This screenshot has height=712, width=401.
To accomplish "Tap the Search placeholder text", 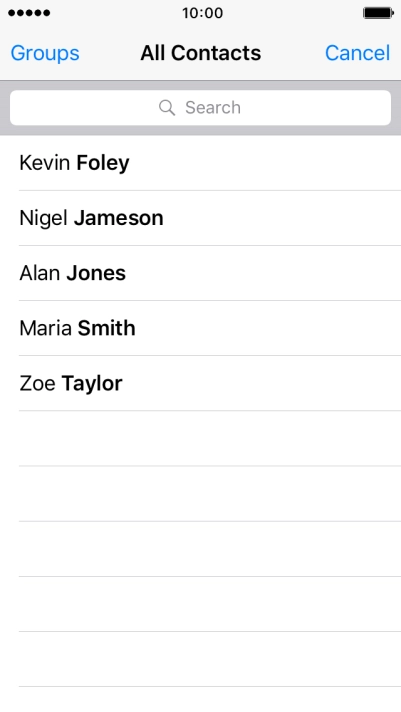I will pos(213,108).
